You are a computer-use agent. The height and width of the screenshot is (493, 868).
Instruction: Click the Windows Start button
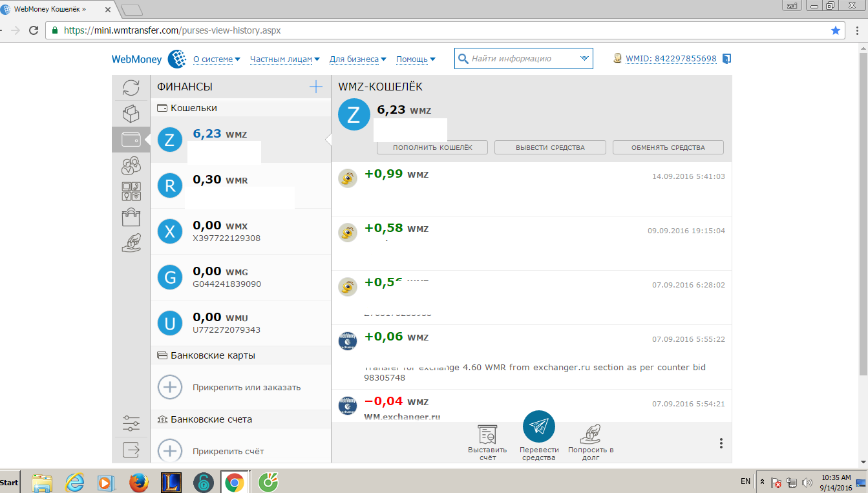[10, 483]
